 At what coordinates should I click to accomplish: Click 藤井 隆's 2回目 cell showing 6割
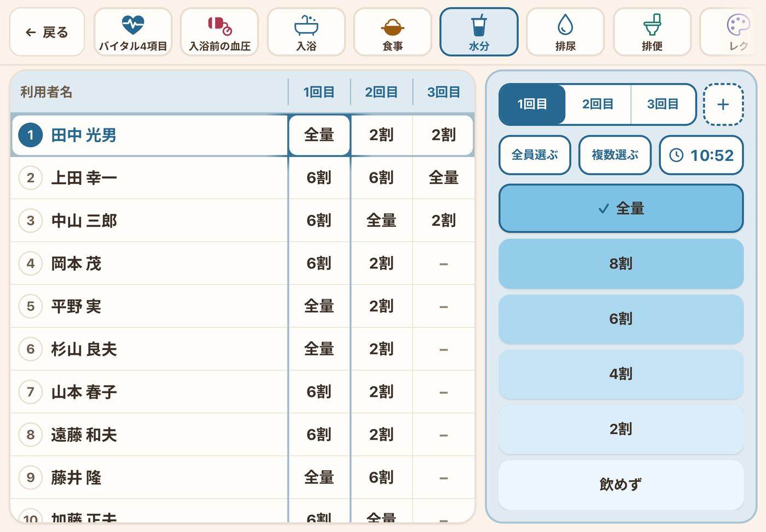(x=381, y=477)
